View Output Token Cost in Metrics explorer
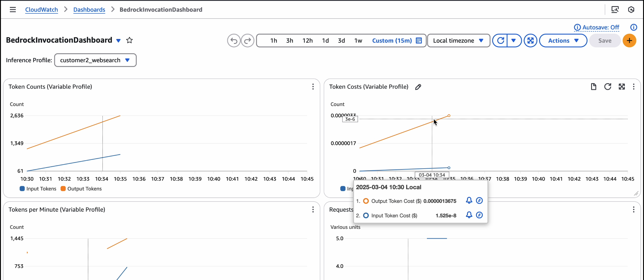This screenshot has height=280, width=644. click(x=480, y=201)
